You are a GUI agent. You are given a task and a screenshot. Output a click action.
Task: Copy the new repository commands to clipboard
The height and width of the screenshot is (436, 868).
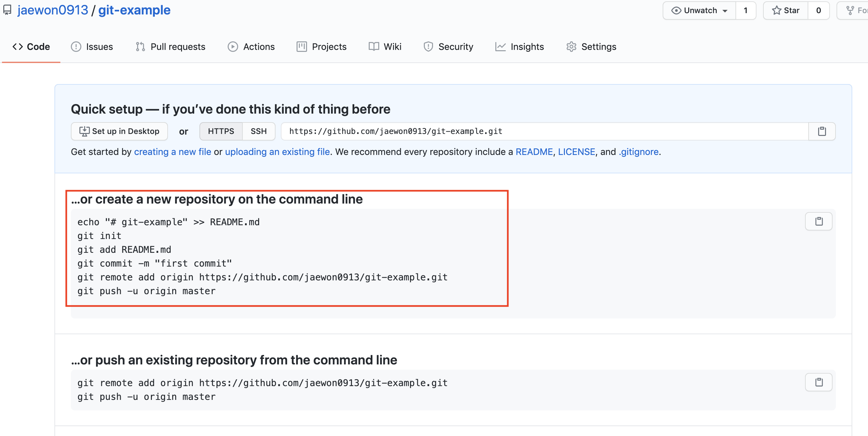click(x=818, y=221)
